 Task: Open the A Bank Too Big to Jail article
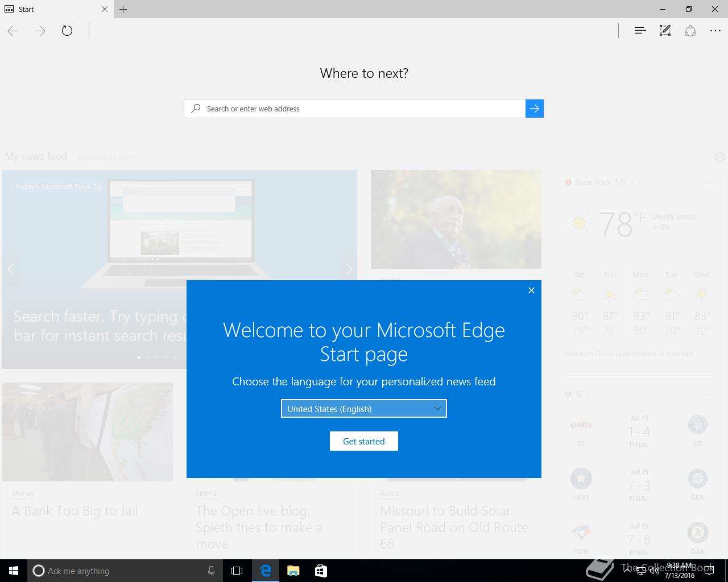[75, 511]
